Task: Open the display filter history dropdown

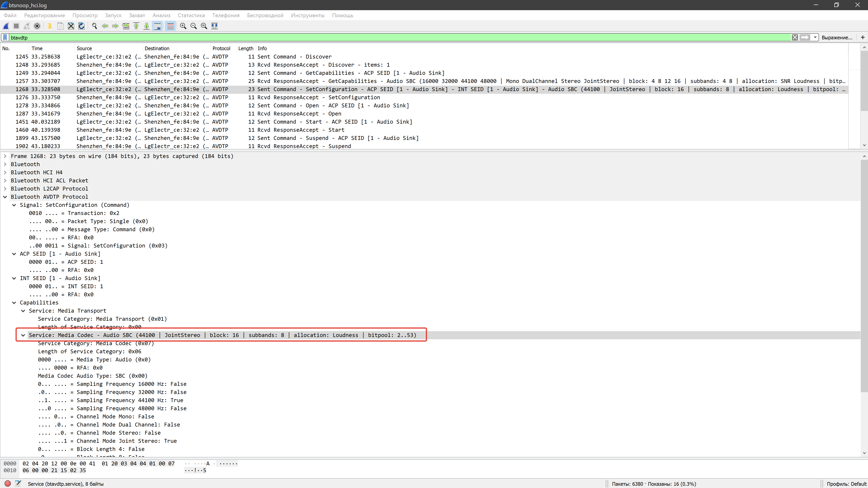Action: click(x=815, y=37)
